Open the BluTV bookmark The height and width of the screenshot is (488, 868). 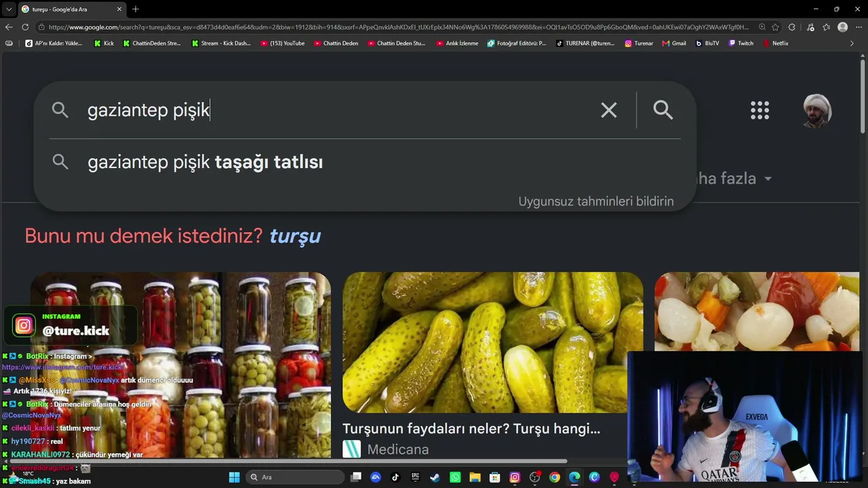(x=707, y=43)
